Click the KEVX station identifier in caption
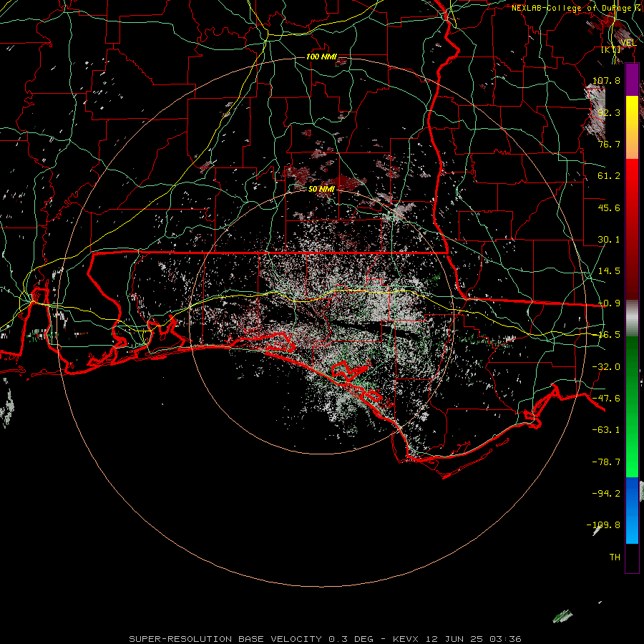This screenshot has width=644, height=644. [406, 639]
